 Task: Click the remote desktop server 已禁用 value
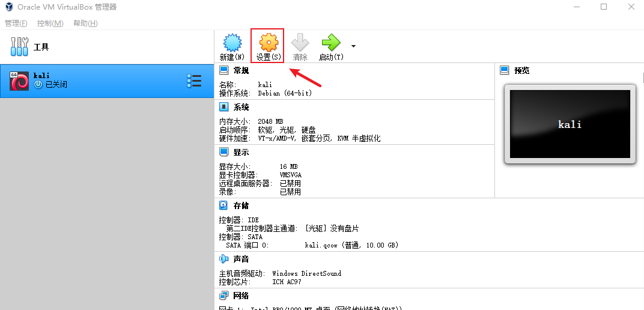point(290,183)
